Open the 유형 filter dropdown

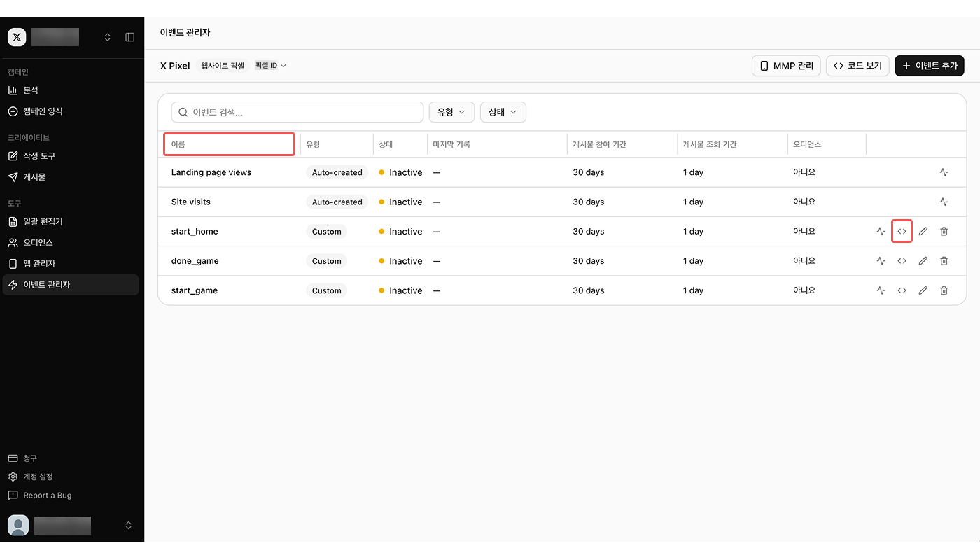451,112
